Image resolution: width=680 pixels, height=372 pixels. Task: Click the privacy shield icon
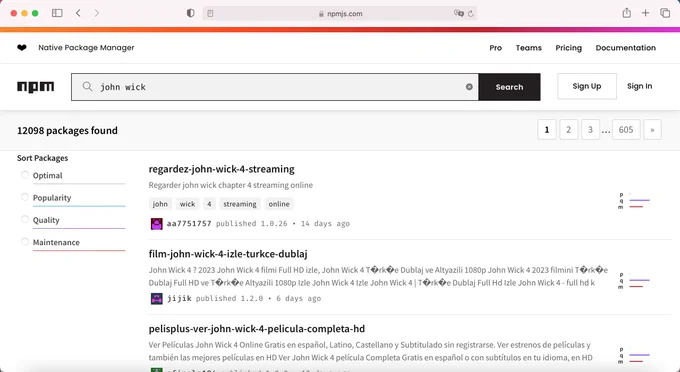(x=190, y=13)
